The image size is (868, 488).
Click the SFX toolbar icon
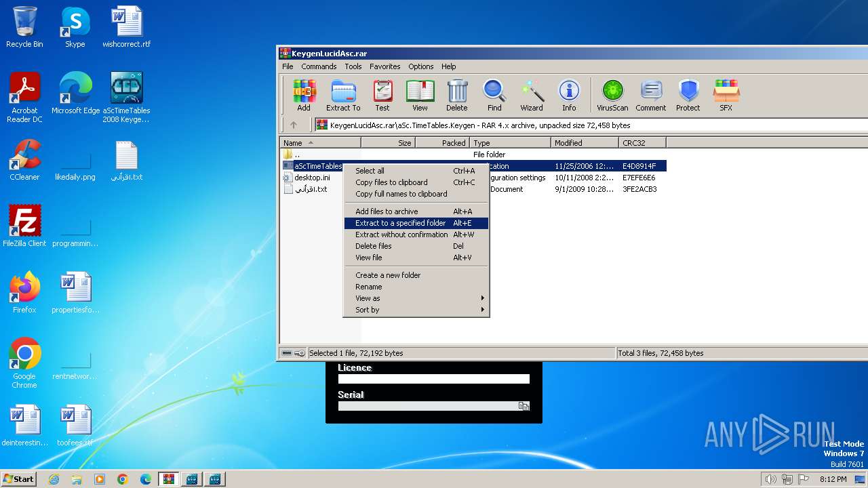726,95
